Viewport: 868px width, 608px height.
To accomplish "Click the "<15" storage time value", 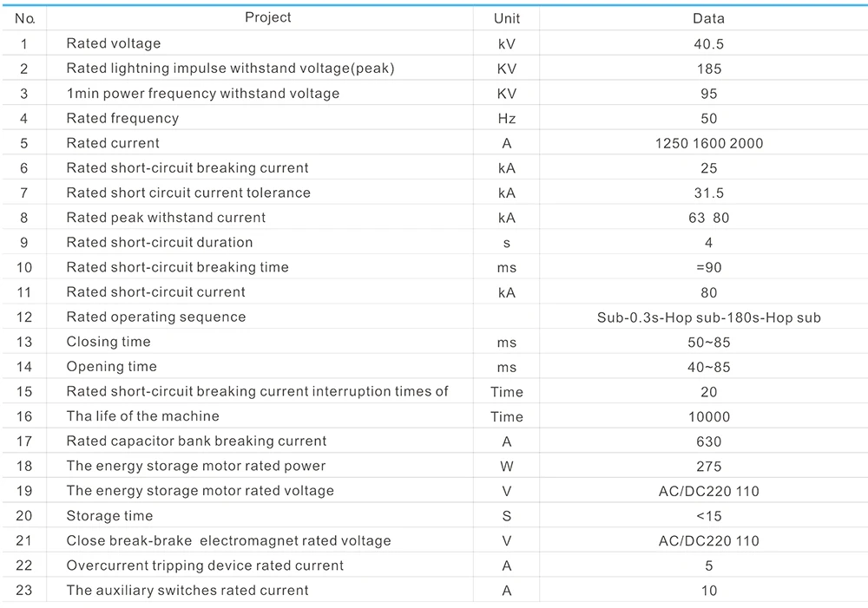I will pos(708,516).
